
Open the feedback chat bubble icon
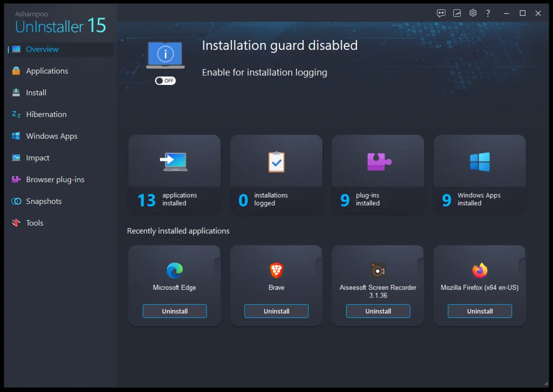coord(441,13)
